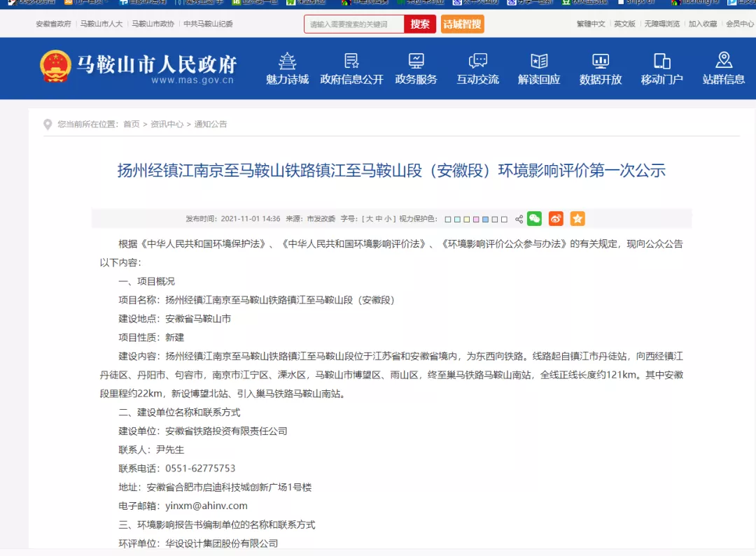Select the blue eye-protection color
The image size is (756, 556).
[486, 219]
